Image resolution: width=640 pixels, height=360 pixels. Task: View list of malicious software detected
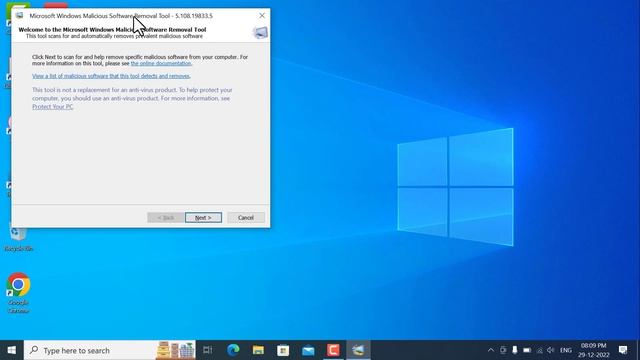click(x=111, y=76)
